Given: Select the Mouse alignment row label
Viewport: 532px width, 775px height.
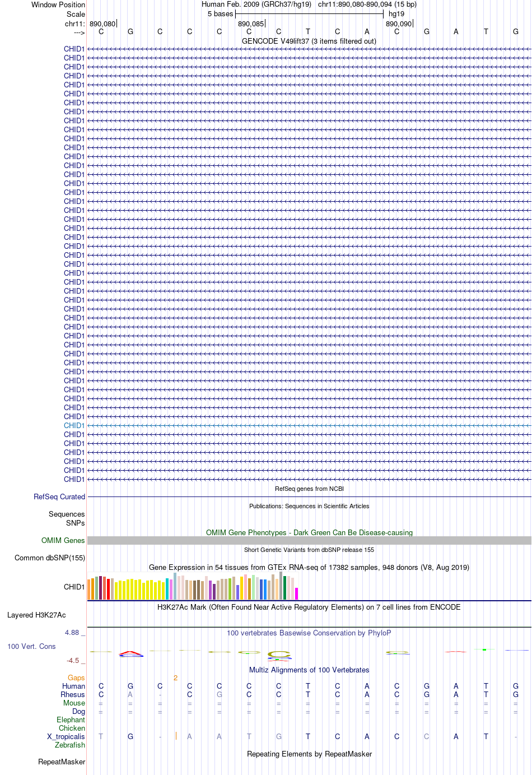Looking at the screenshot, I should 74,703.
